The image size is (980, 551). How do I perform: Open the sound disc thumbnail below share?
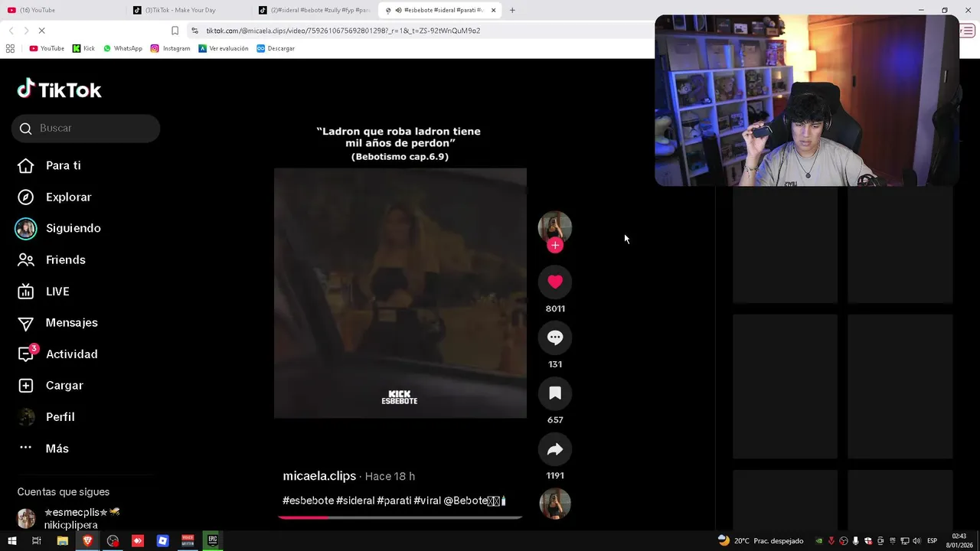pyautogui.click(x=555, y=504)
